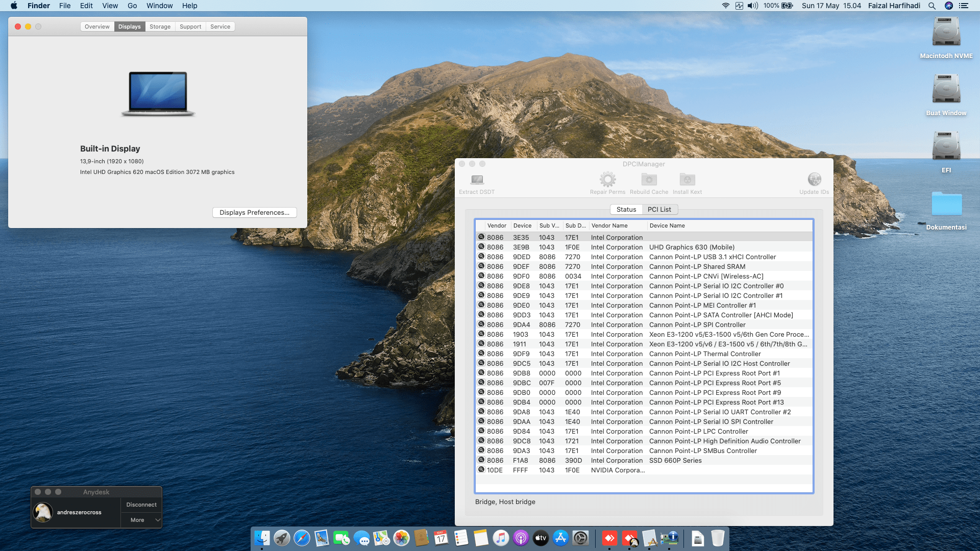Viewport: 980px width, 551px height.
Task: Click the Repair Perms gear icon
Action: pyautogui.click(x=607, y=180)
